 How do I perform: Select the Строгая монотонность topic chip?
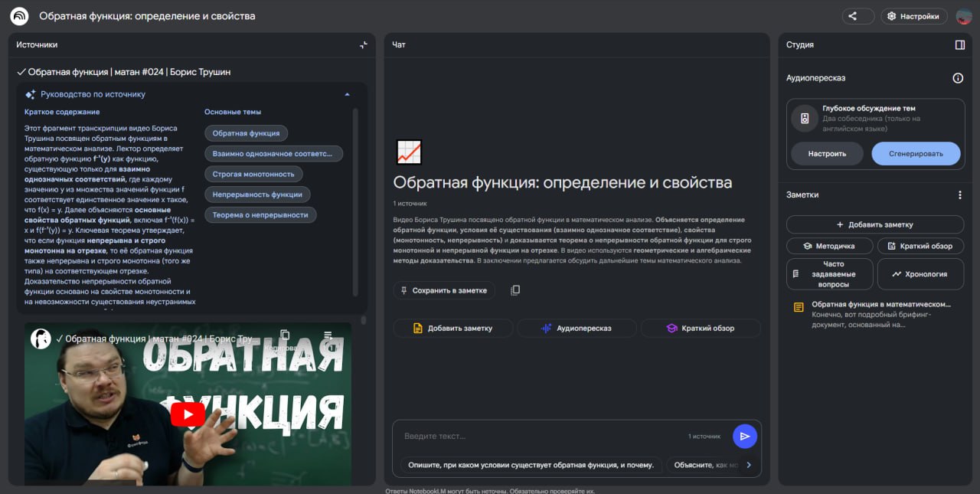click(253, 174)
